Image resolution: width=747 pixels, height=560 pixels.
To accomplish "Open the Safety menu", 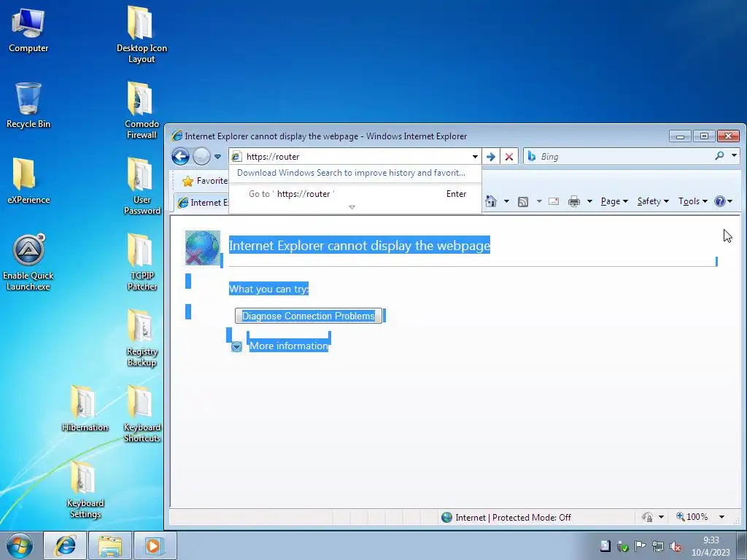I will click(653, 201).
